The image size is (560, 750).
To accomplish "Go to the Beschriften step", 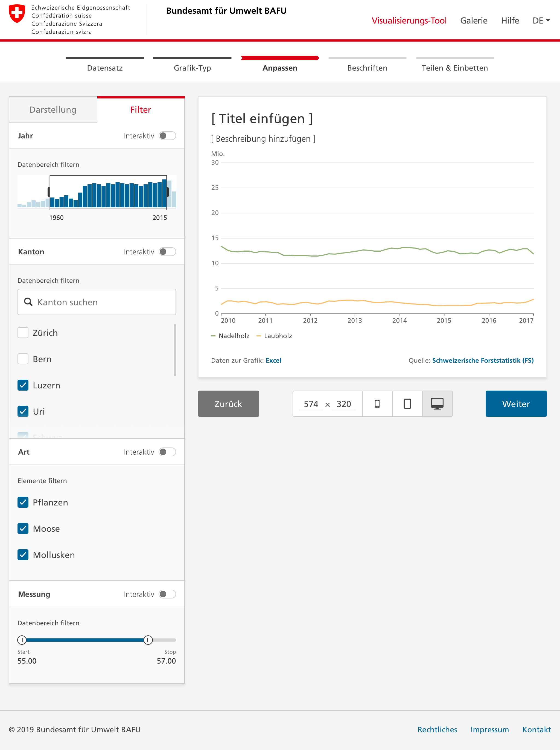I will (367, 68).
